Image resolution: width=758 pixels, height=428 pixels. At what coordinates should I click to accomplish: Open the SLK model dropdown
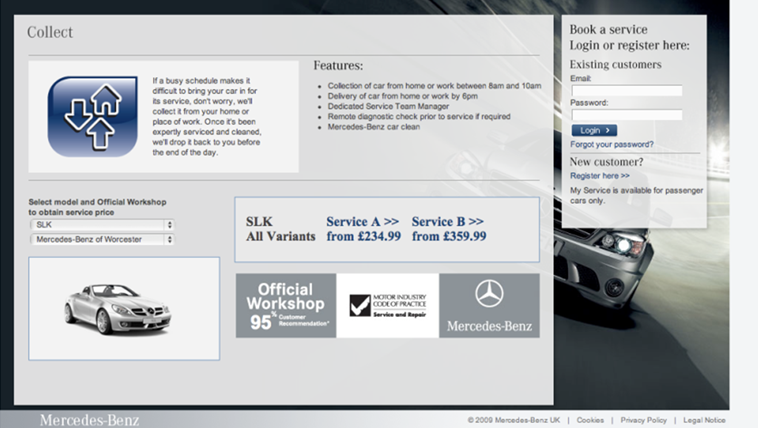tap(102, 225)
